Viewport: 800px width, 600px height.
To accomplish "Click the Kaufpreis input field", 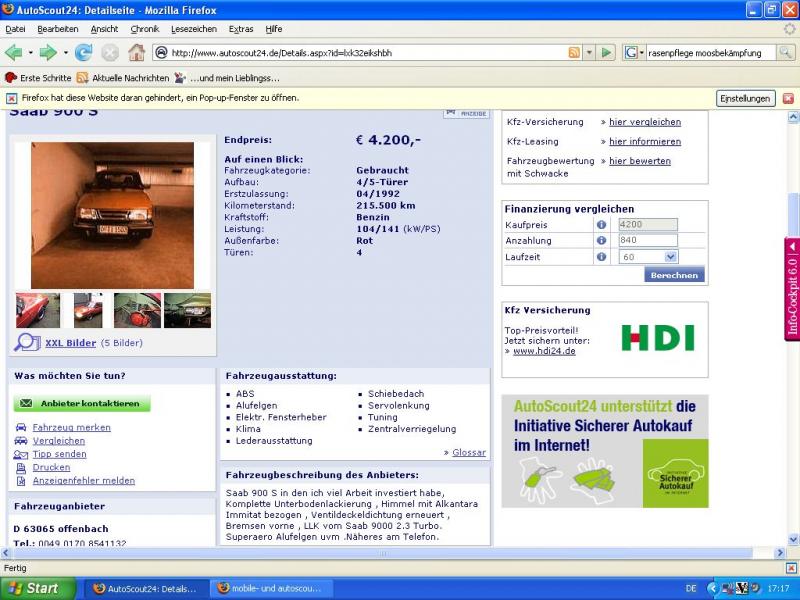I will pos(648,224).
